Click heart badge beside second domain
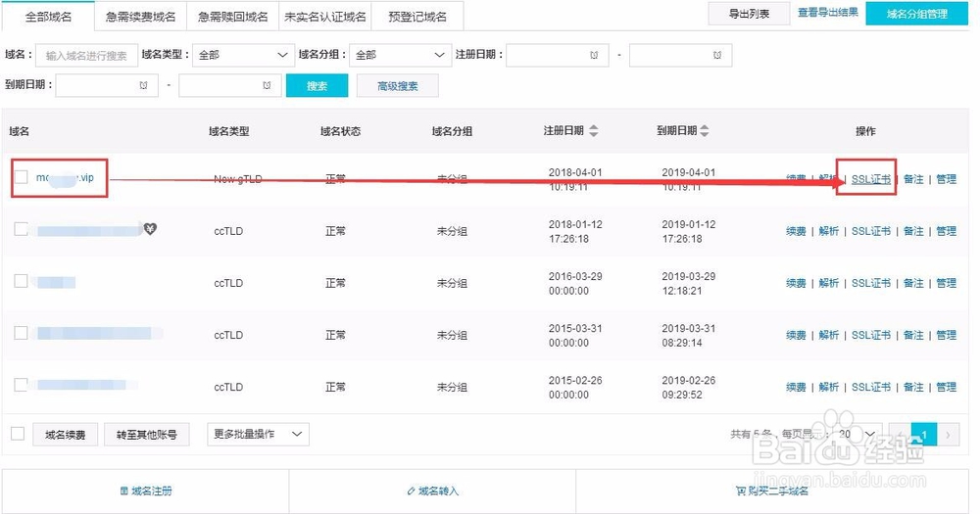This screenshot has width=980, height=514. coord(150,229)
